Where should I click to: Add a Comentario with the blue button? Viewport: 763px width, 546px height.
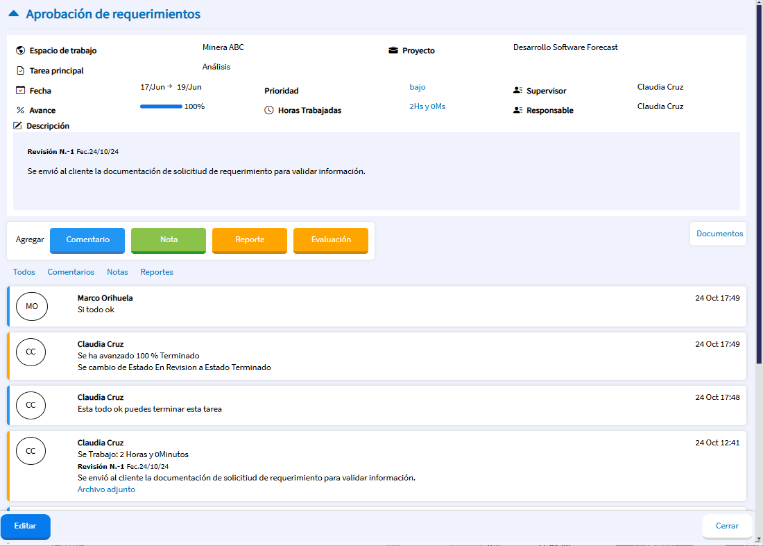coord(88,240)
